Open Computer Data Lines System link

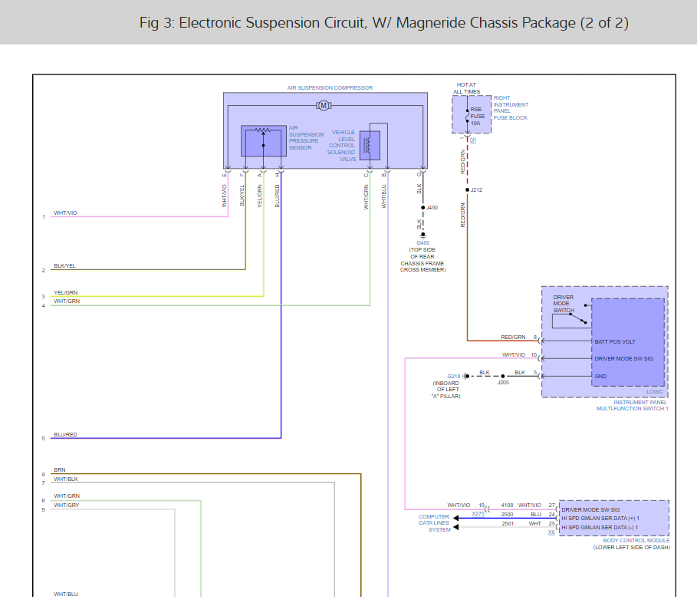[x=434, y=523]
